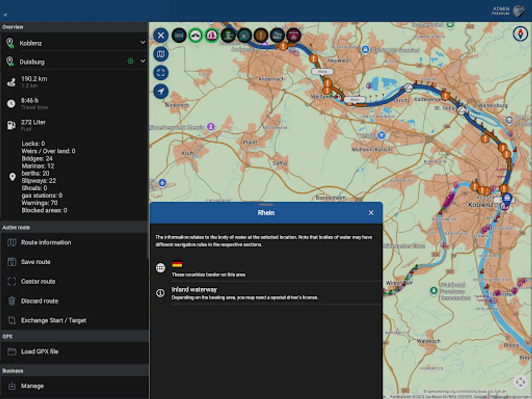
Task: Open the Load GPX file icon
Action: [x=12, y=351]
